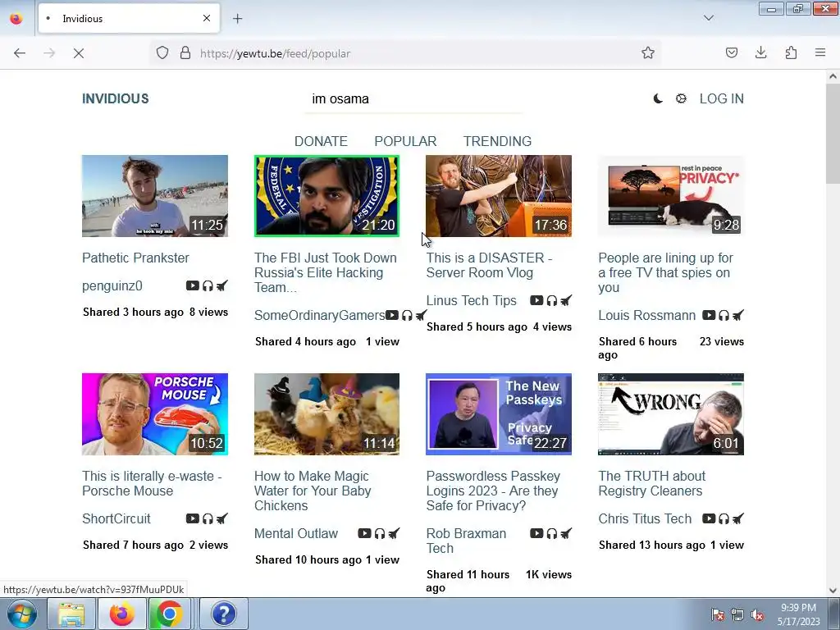
Task: Listen to Pathetic Prankster audio-only via headphones icon
Action: [208, 285]
